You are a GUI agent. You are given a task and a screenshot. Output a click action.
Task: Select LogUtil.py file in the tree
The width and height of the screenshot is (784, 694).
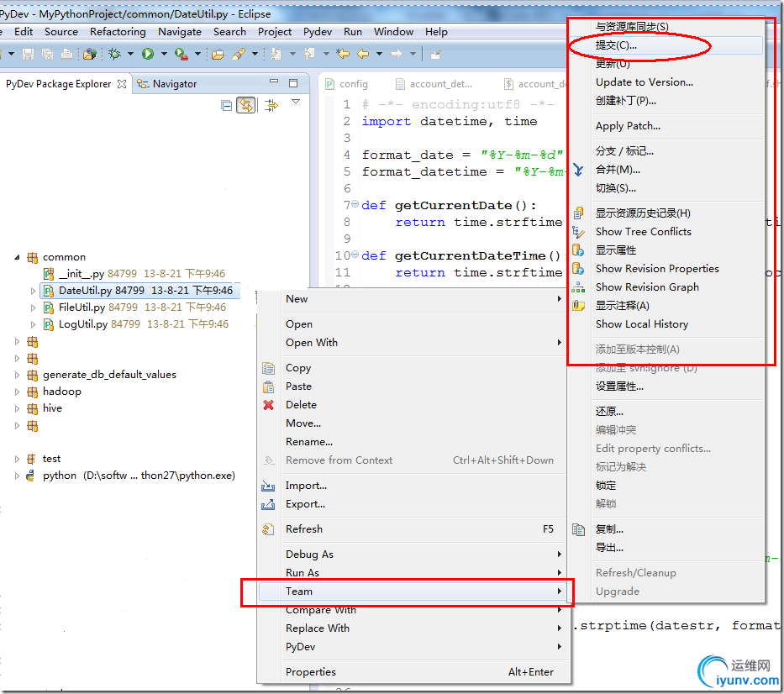click(x=82, y=324)
